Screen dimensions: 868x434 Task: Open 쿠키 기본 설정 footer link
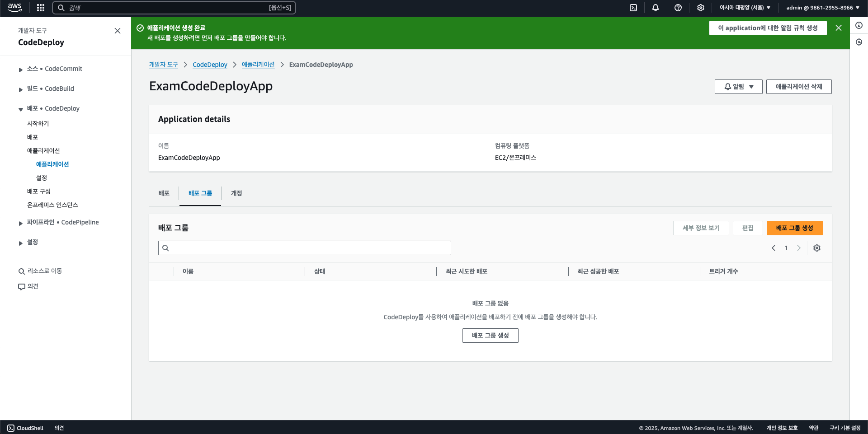click(x=845, y=428)
